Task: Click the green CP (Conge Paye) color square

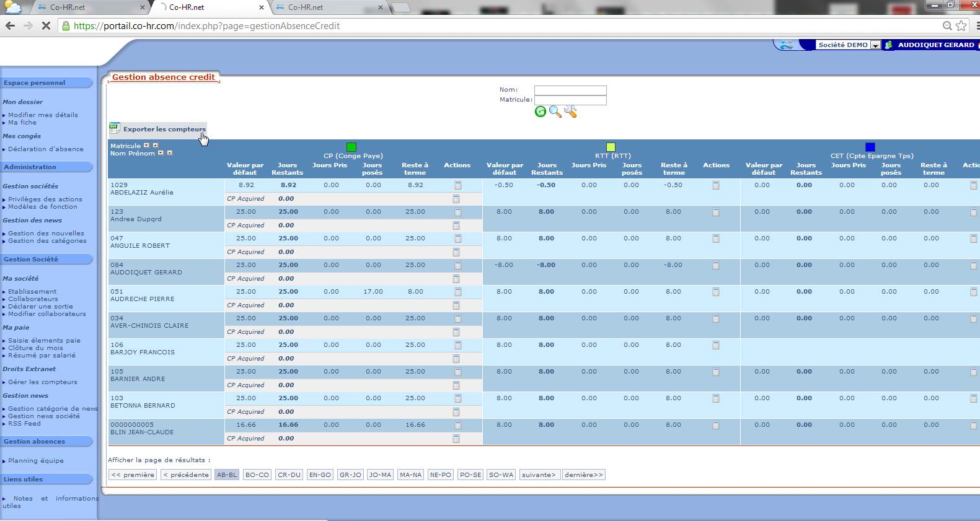Action: pyautogui.click(x=351, y=147)
